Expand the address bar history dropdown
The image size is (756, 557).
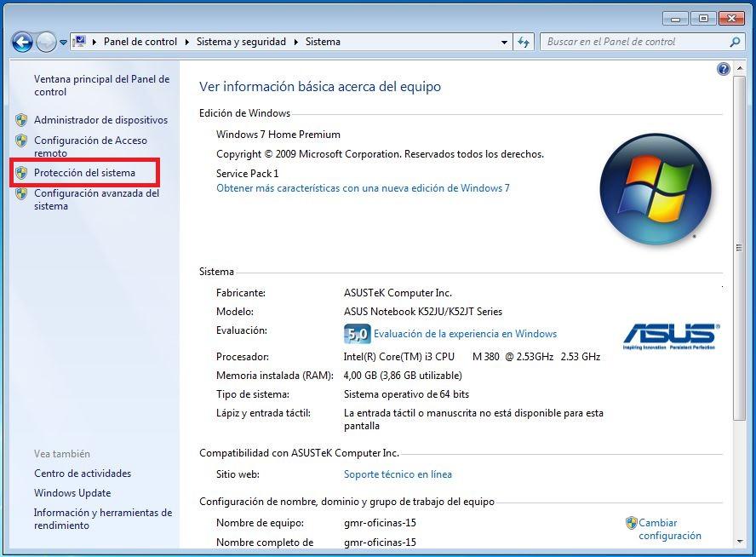click(505, 42)
